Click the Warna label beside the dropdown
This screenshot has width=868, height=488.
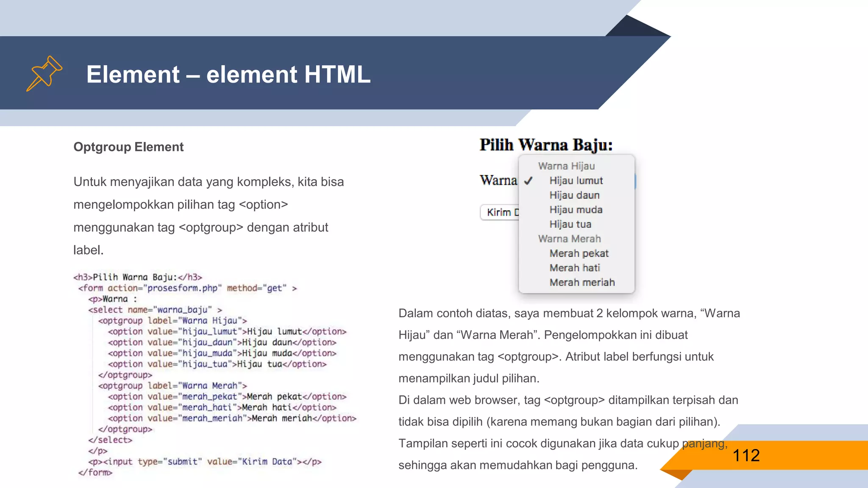[x=498, y=180]
